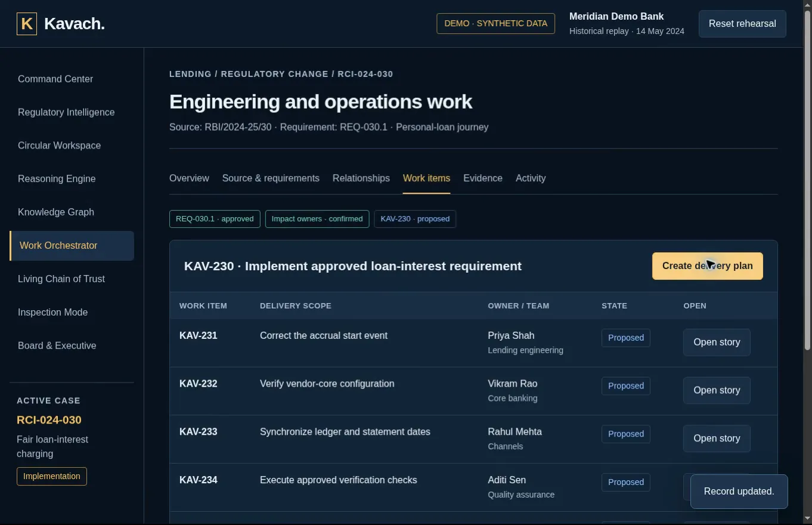Click the WORK ITEM column header
The height and width of the screenshot is (525, 812).
click(x=203, y=306)
